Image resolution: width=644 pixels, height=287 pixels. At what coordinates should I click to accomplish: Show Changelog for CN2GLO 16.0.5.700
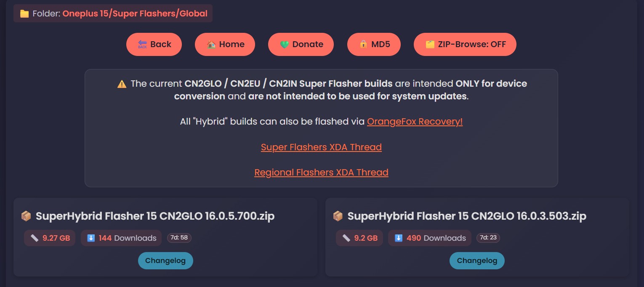click(x=165, y=260)
